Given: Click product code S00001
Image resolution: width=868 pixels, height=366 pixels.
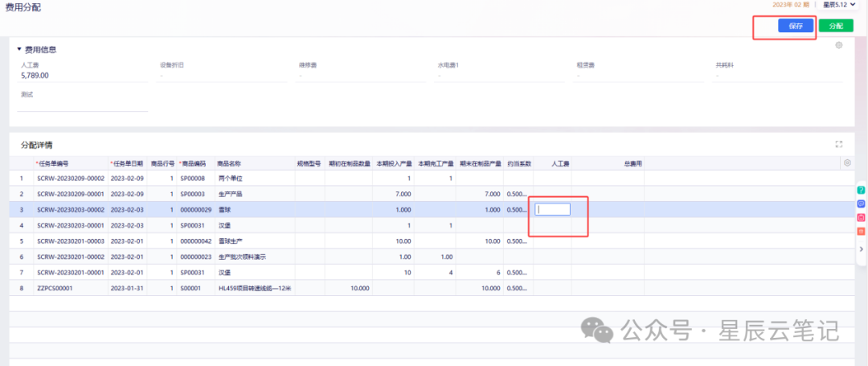Looking at the screenshot, I should coord(190,289).
